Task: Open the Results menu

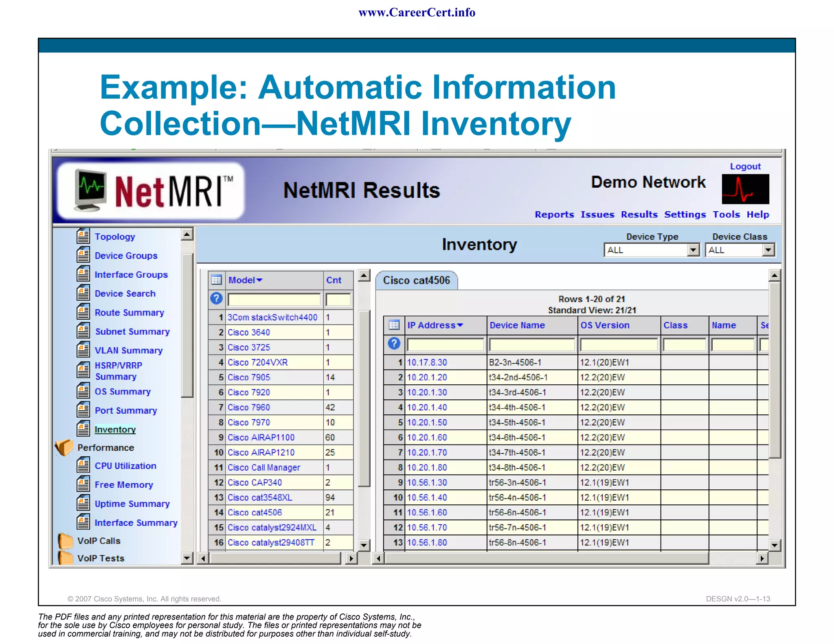Action: coord(639,214)
